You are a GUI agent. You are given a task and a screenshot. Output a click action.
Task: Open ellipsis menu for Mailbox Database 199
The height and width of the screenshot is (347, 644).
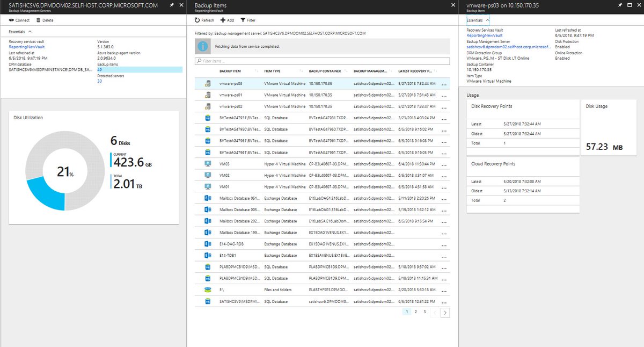pyautogui.click(x=444, y=233)
